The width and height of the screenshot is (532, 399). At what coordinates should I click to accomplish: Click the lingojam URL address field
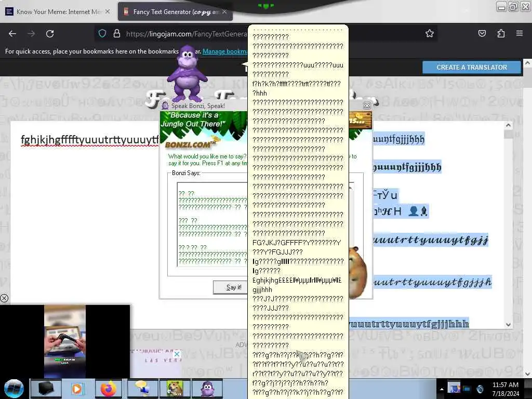(187, 34)
